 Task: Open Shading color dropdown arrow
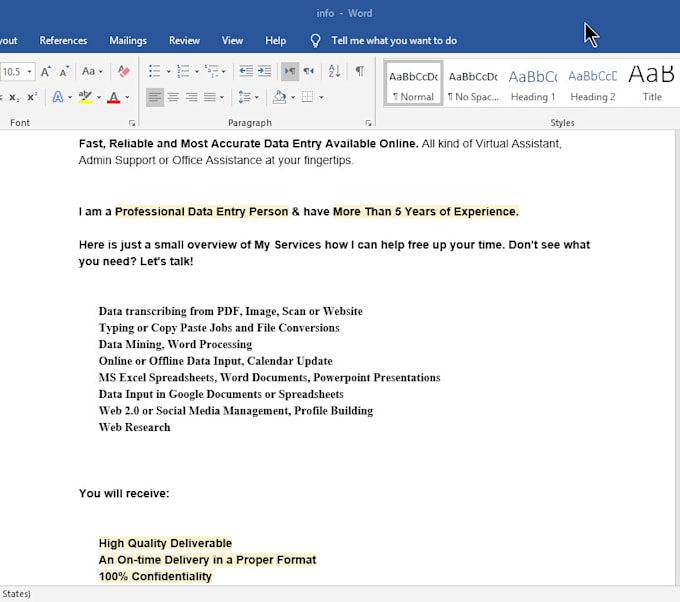pyautogui.click(x=293, y=97)
